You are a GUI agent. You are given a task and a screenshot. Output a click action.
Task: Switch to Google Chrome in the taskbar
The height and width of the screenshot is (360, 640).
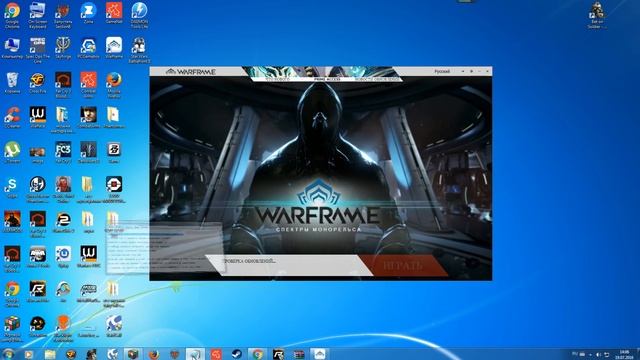pos(257,354)
